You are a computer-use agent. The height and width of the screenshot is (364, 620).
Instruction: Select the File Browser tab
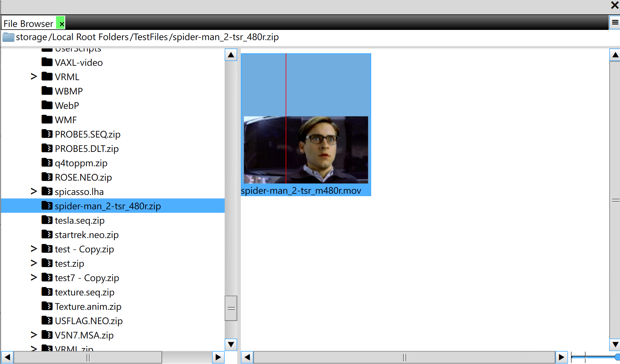click(28, 24)
